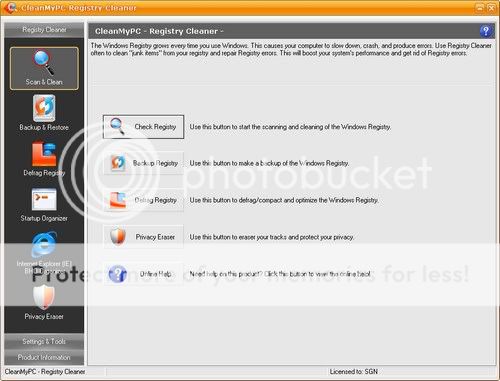Screen dimensions: 500x381
Task: Click the Privacy Eraser main button
Action: click(x=143, y=237)
